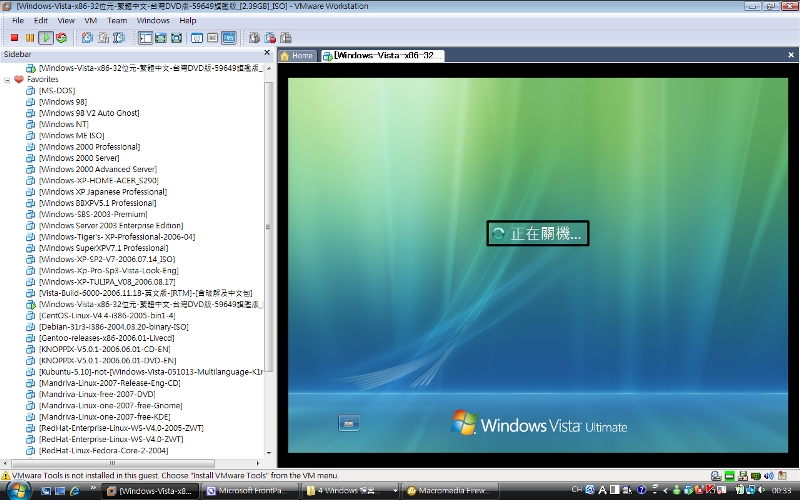Take a snapshot with the snapshot toolbar icon
This screenshot has width=800, height=500.
pos(88,38)
